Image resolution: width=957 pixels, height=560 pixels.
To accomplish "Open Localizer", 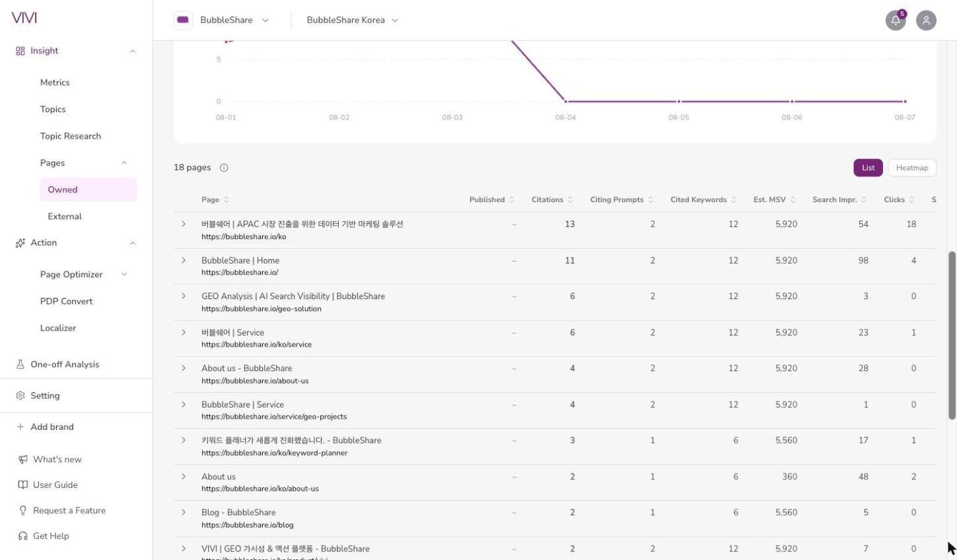I will coord(58,328).
